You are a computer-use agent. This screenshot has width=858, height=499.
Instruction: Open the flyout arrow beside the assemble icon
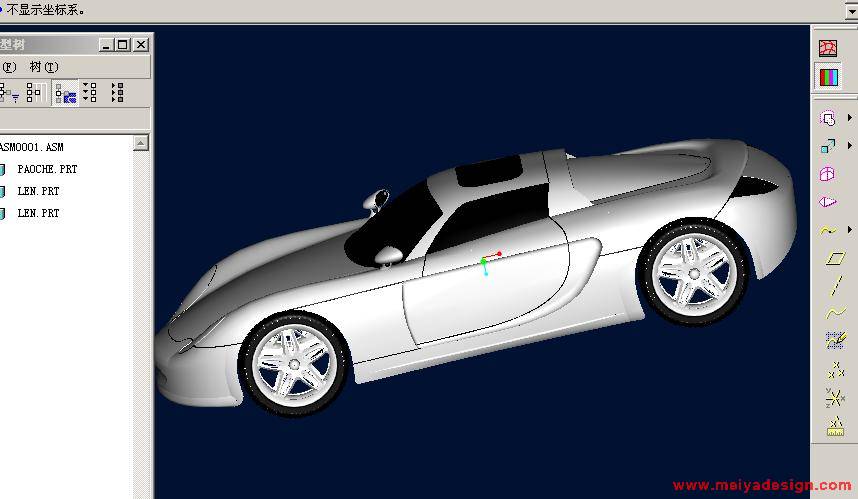(x=850, y=146)
